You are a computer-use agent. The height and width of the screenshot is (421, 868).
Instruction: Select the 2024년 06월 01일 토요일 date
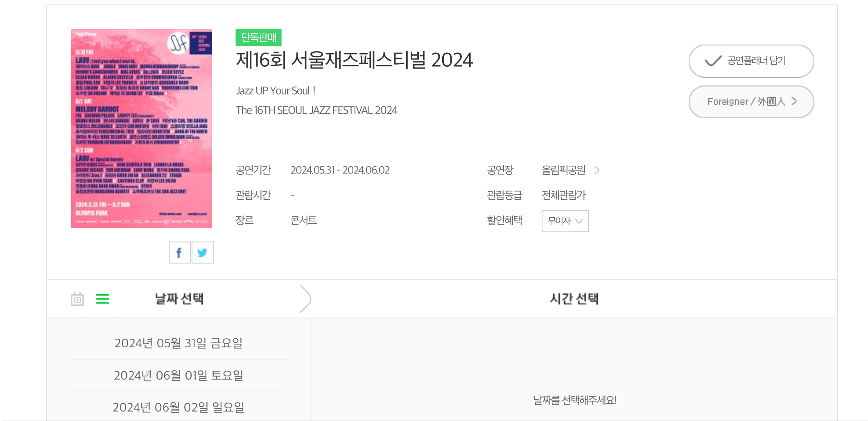tap(179, 375)
